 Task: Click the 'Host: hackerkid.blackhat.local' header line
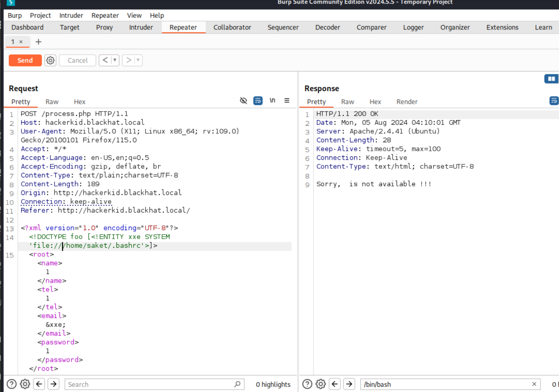coord(83,122)
